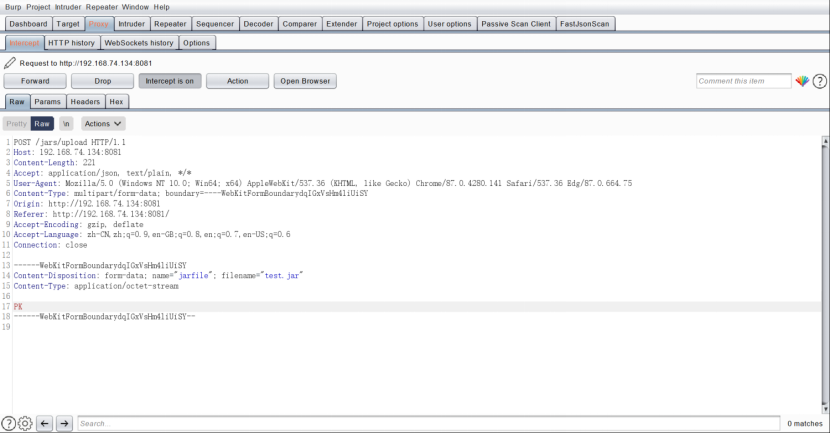This screenshot has height=433, width=830.
Task: Click the Content-Length: 221 line
Action: [55, 163]
